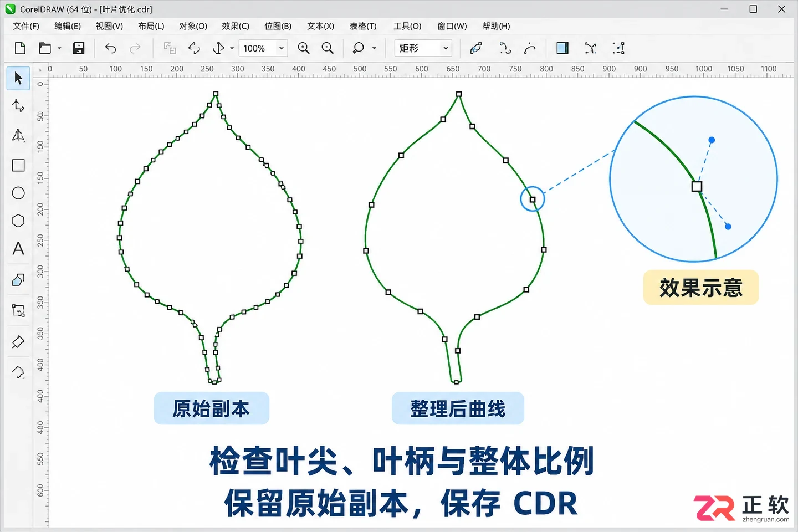Pick the Polygon hexagon tool

(x=18, y=221)
